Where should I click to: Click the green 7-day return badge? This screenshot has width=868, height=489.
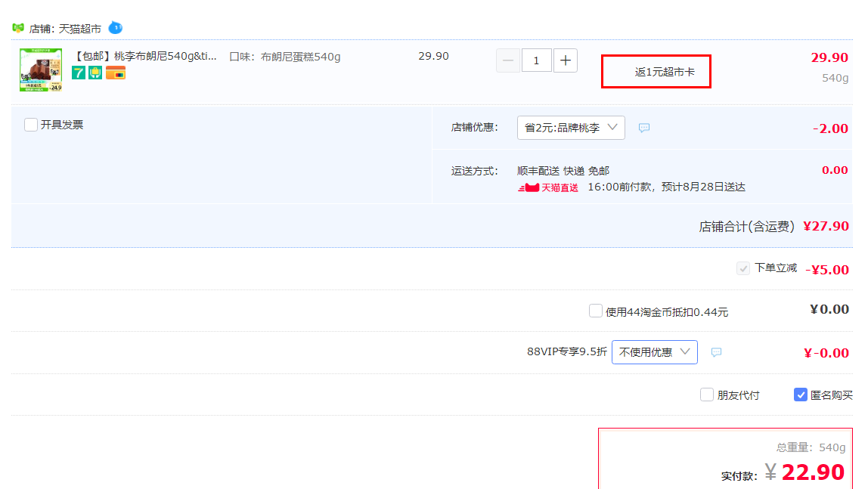79,73
